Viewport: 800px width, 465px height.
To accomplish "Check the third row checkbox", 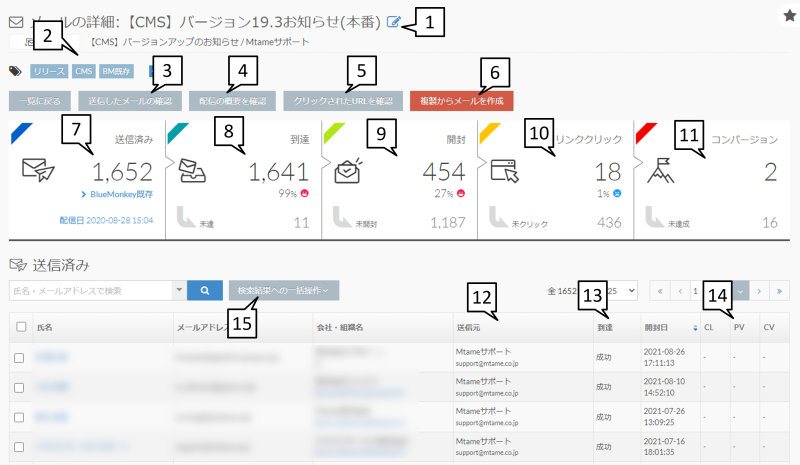I will pos(19,417).
